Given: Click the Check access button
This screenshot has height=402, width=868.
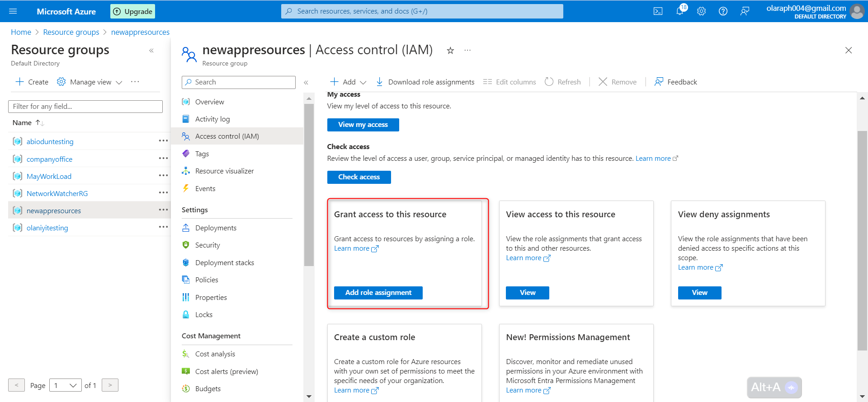Looking at the screenshot, I should pos(359,177).
